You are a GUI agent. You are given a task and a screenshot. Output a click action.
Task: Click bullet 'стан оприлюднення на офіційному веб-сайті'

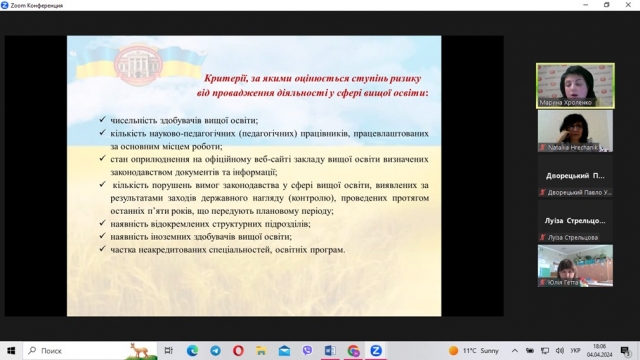269,165
